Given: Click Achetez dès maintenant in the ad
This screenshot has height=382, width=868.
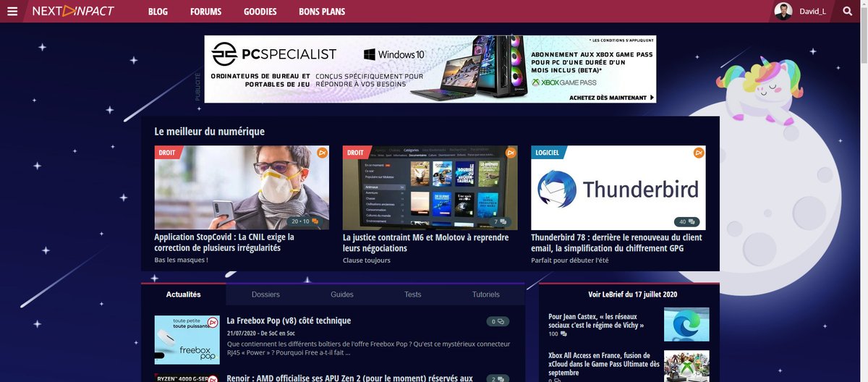Looking at the screenshot, I should coord(612,98).
